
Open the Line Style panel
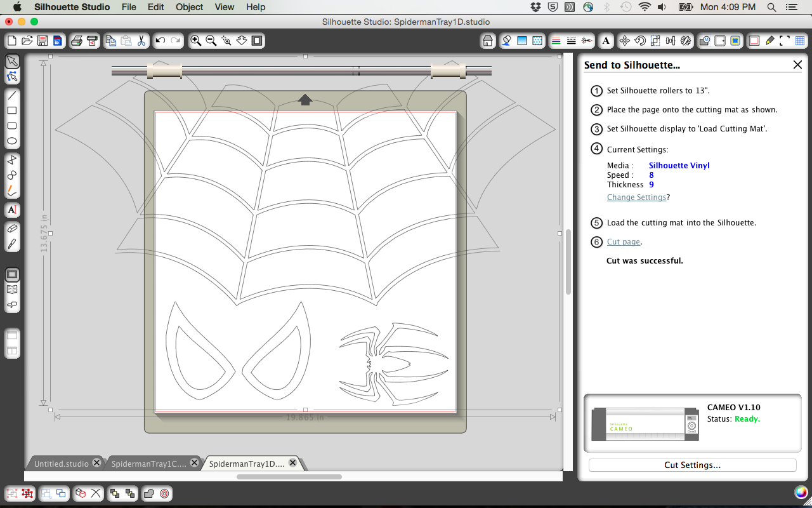pyautogui.click(x=572, y=41)
